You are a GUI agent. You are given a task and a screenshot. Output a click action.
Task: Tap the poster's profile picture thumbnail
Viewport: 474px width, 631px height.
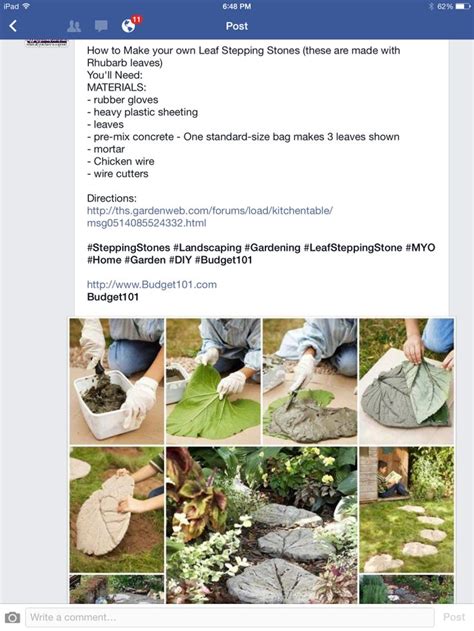click(47, 43)
